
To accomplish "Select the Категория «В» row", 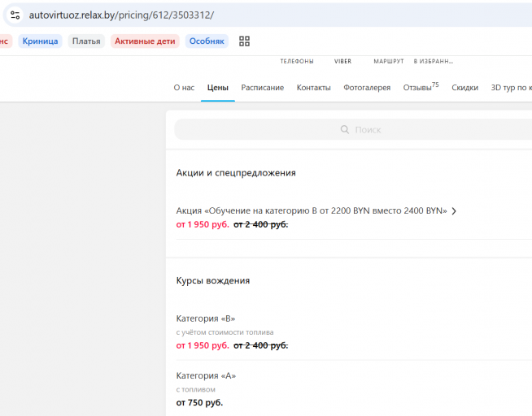I will 354,331.
